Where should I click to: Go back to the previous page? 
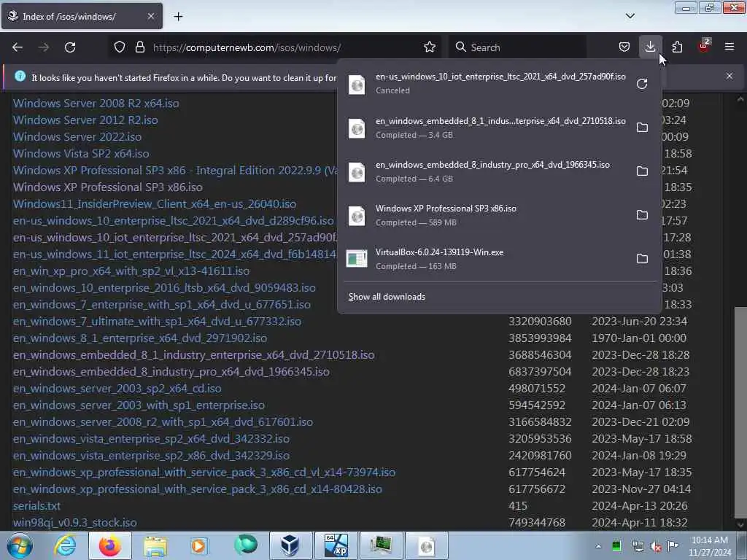(x=18, y=47)
